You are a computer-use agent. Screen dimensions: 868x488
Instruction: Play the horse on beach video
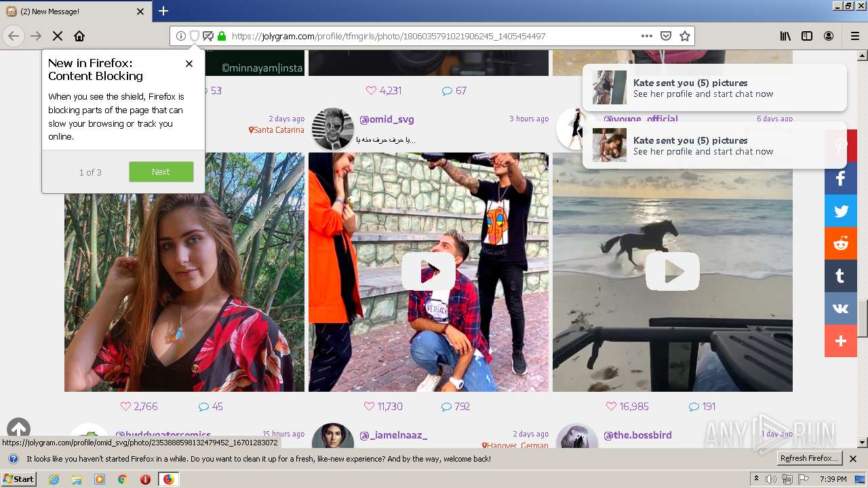pos(673,271)
